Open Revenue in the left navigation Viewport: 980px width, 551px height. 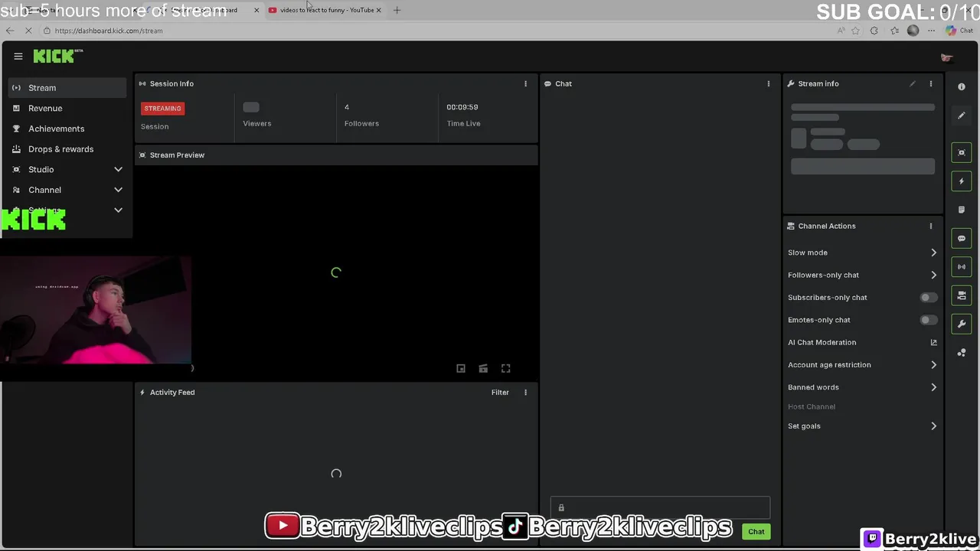pos(67,108)
